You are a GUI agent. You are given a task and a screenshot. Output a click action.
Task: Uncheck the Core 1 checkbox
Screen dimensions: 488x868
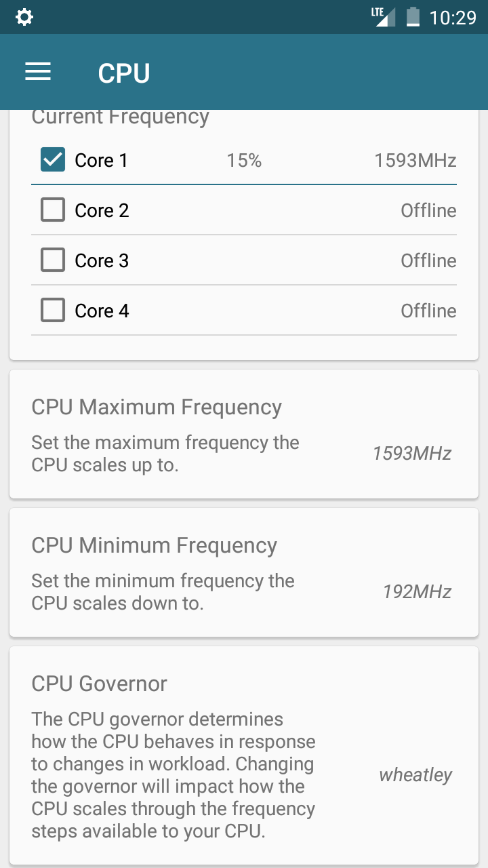tap(53, 160)
